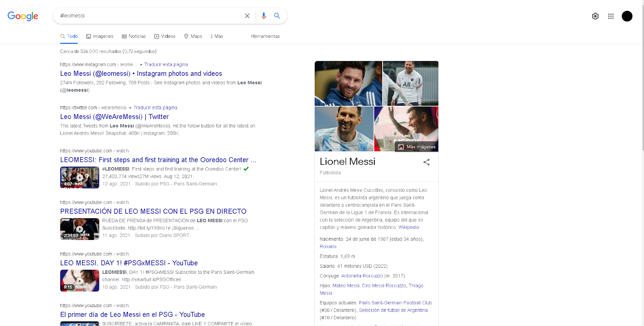The height and width of the screenshot is (326, 644).
Task: Open the Google account avatar
Action: [x=627, y=16]
